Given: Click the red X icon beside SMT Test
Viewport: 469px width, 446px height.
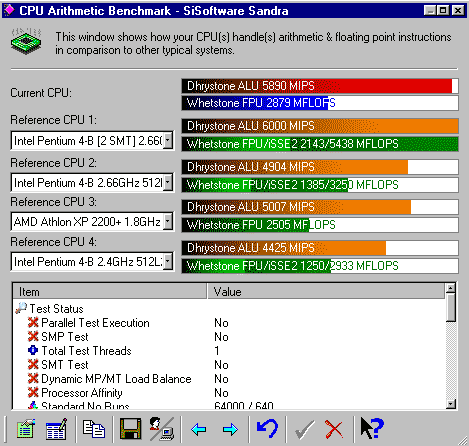Looking at the screenshot, I should pos(33,364).
